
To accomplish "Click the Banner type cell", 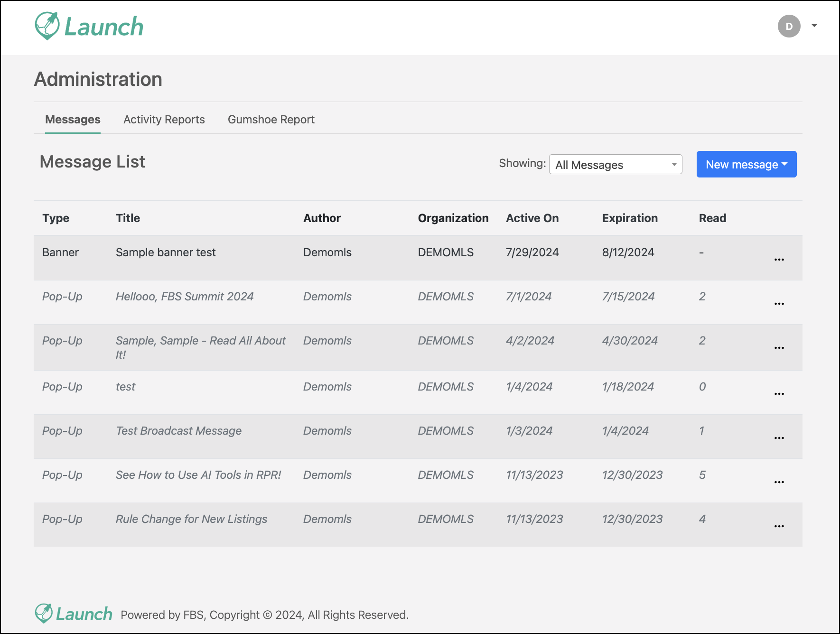I will coord(60,252).
